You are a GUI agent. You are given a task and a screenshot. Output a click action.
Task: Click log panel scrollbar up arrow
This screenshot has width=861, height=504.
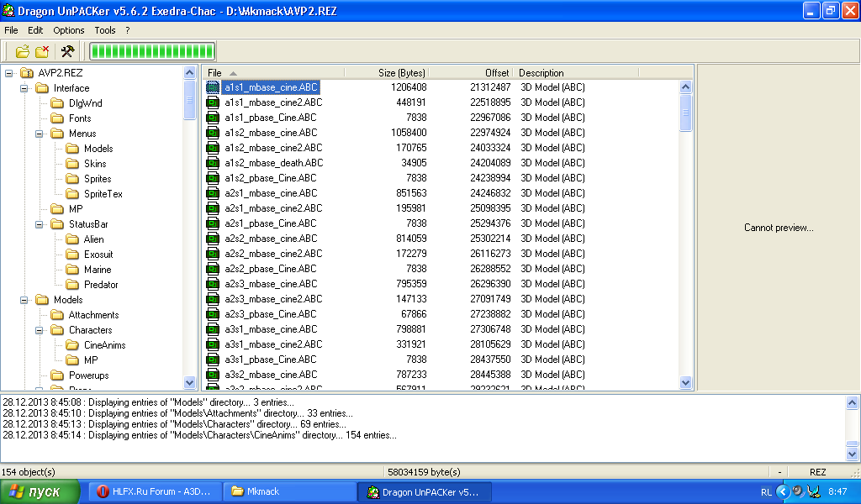point(852,402)
